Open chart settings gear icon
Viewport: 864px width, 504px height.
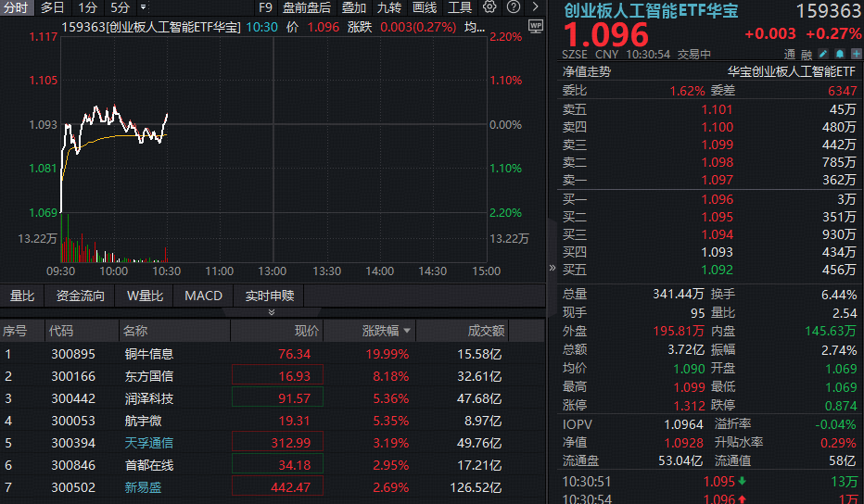pyautogui.click(x=489, y=7)
